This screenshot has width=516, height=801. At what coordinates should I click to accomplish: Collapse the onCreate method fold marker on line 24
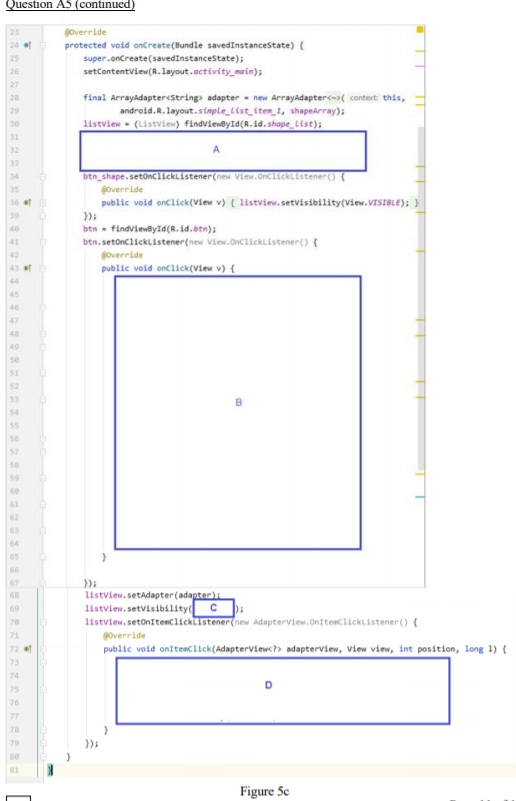point(43,45)
